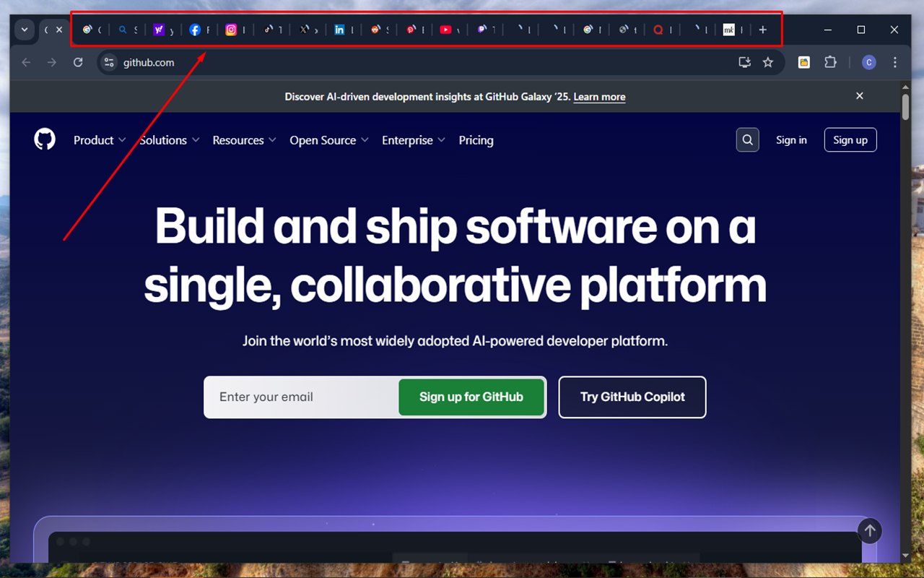Click the install app icon in address bar

pyautogui.click(x=745, y=63)
